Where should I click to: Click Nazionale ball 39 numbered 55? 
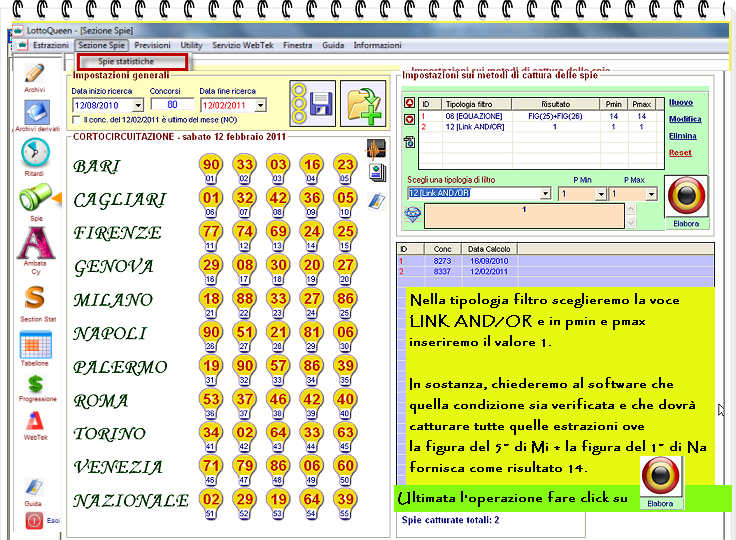[x=345, y=503]
